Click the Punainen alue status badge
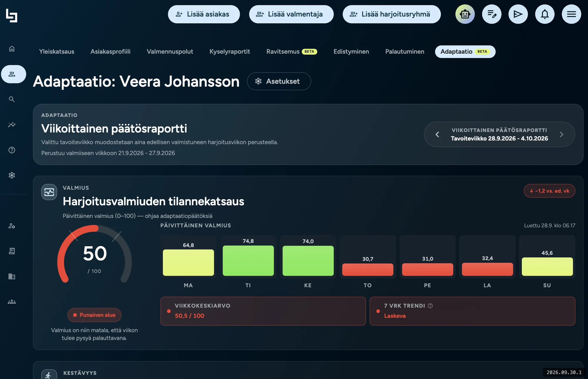 point(94,315)
